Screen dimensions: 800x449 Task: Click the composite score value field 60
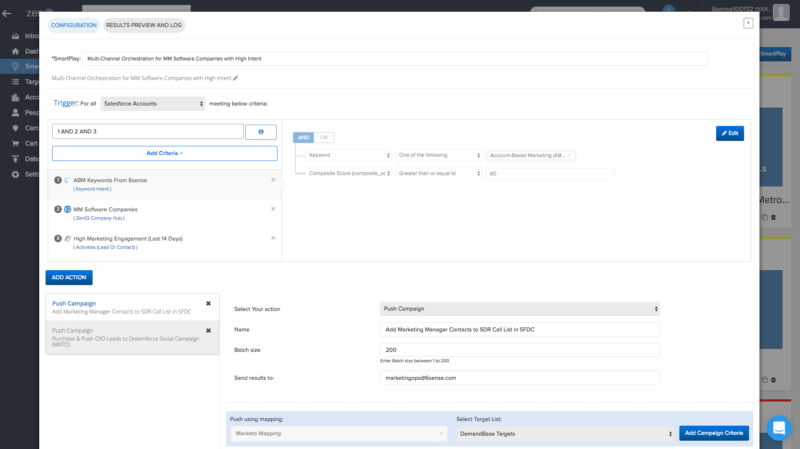point(550,174)
